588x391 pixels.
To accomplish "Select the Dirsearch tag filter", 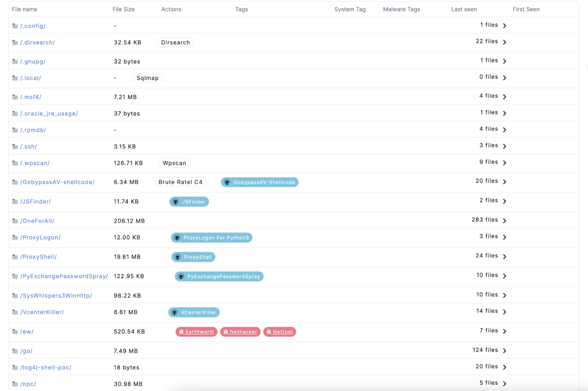I will point(175,42).
